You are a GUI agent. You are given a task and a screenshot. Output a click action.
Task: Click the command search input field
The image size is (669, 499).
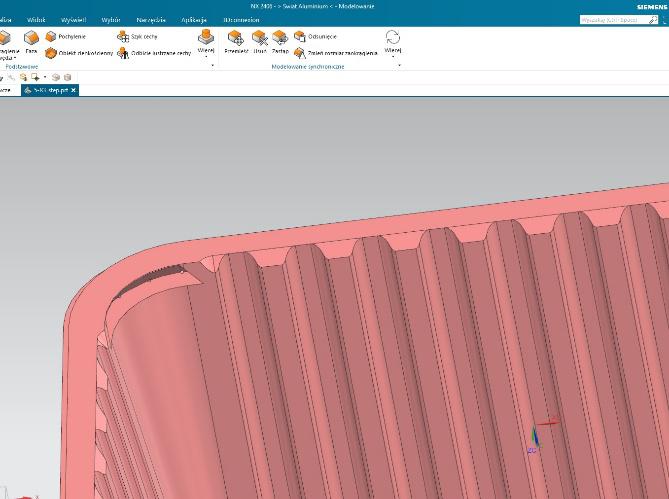pos(610,19)
